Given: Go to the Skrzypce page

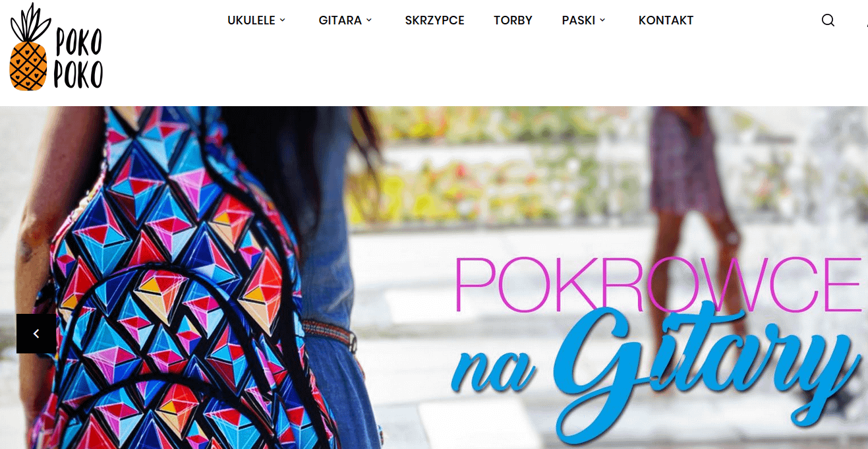Looking at the screenshot, I should (434, 20).
